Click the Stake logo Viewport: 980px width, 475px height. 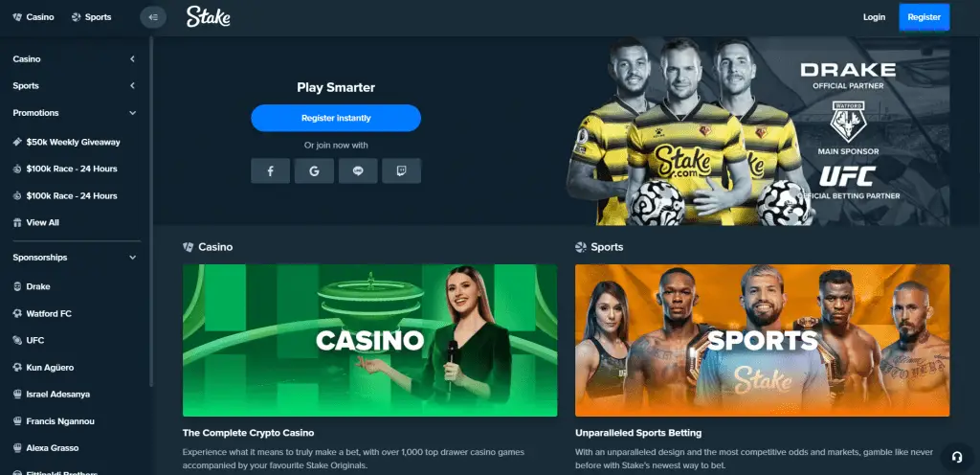208,17
